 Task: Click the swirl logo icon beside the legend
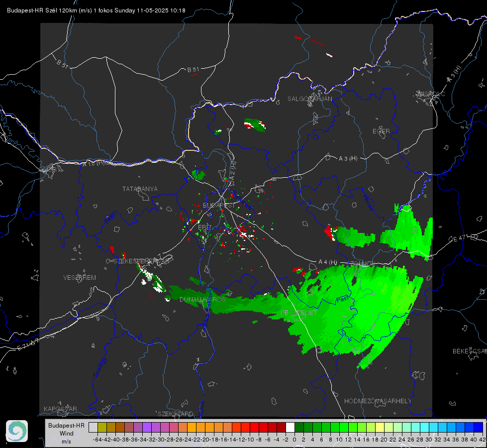pos(17,431)
